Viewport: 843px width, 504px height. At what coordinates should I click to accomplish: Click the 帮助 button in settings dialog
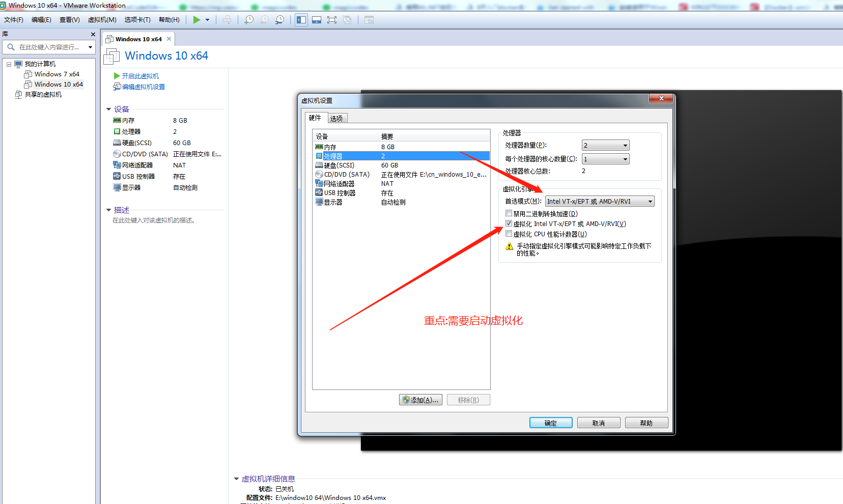pyautogui.click(x=647, y=423)
